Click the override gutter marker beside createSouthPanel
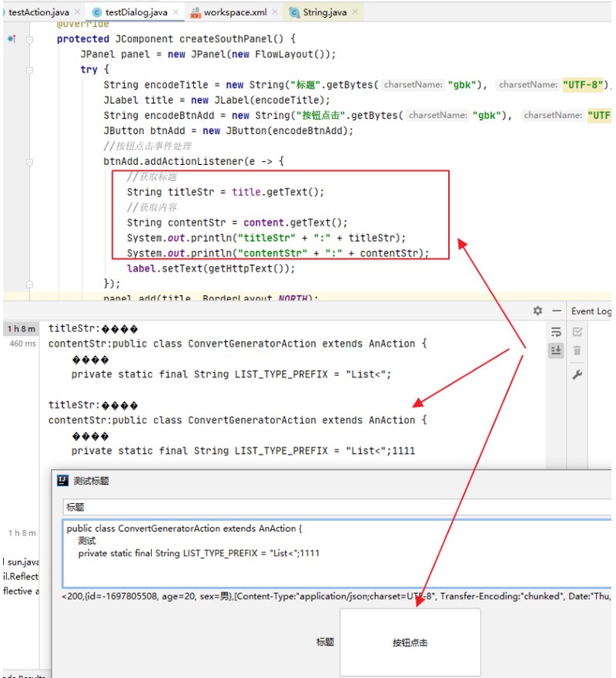This screenshot has width=616, height=678. [12, 39]
